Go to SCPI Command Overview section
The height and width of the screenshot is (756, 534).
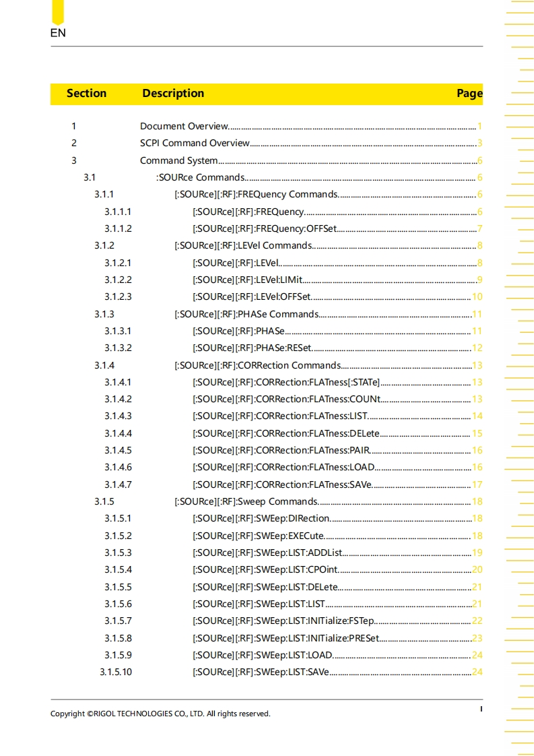click(x=195, y=143)
